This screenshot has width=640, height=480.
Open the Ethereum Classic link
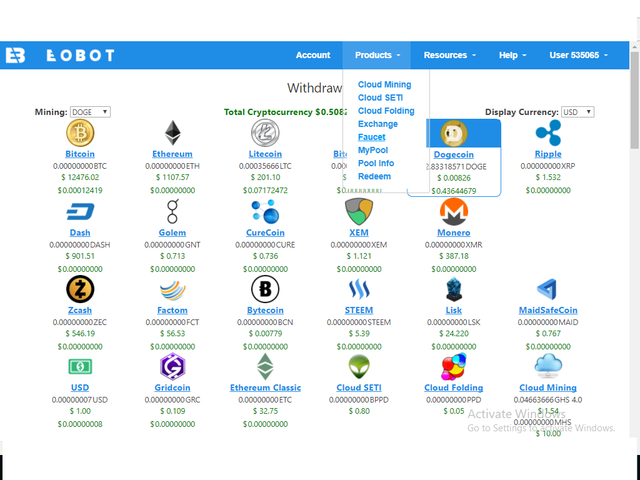point(265,388)
